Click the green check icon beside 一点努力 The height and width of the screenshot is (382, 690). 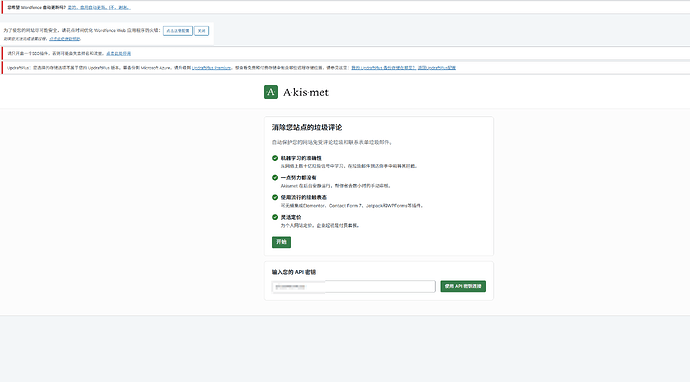275,178
